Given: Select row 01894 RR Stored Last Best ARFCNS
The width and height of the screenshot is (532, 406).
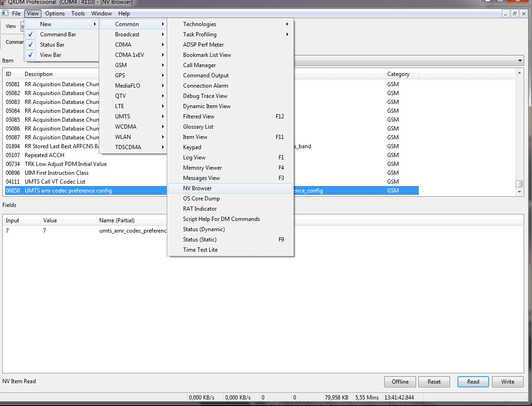Looking at the screenshot, I should (52, 146).
